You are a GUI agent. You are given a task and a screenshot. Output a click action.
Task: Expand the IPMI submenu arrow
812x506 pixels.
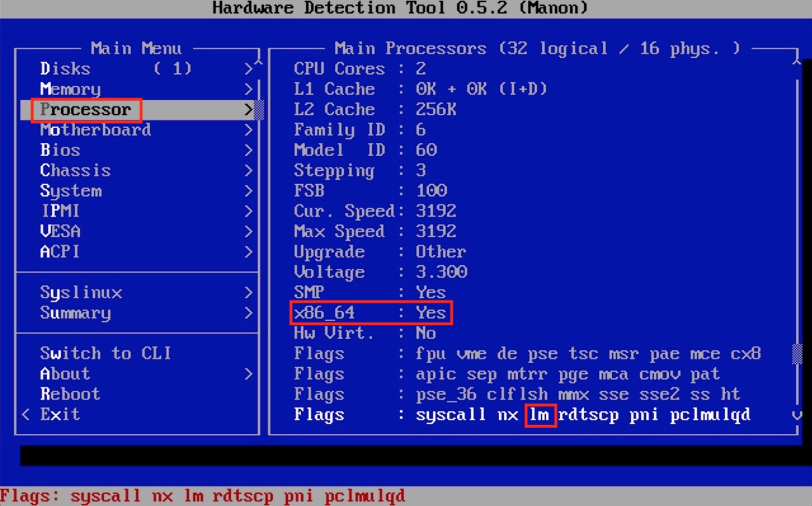[249, 212]
